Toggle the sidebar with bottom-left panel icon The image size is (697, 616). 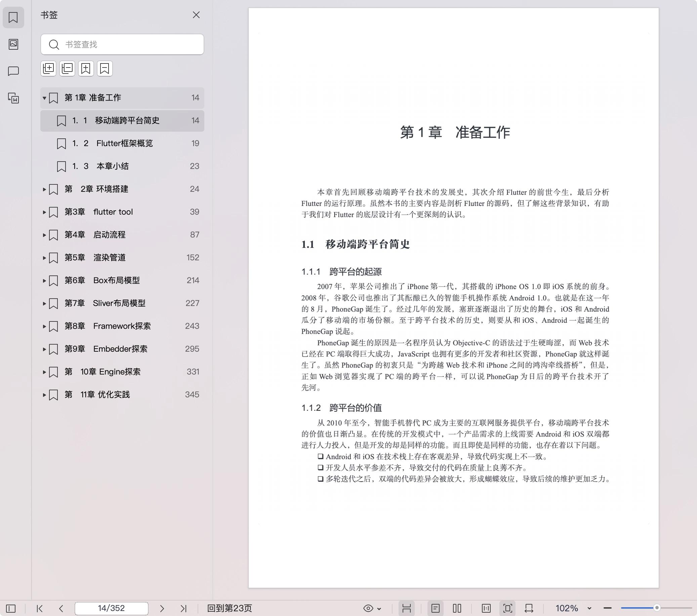point(11,609)
